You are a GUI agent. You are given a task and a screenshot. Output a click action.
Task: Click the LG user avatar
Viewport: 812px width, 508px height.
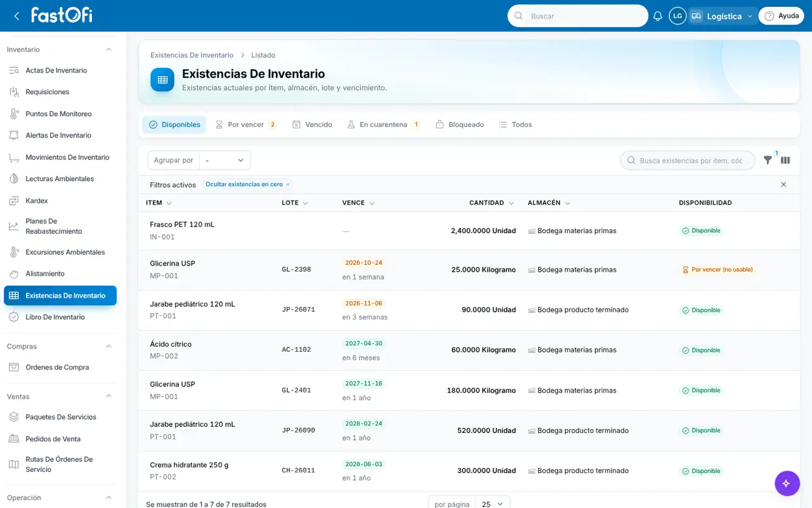tap(678, 16)
